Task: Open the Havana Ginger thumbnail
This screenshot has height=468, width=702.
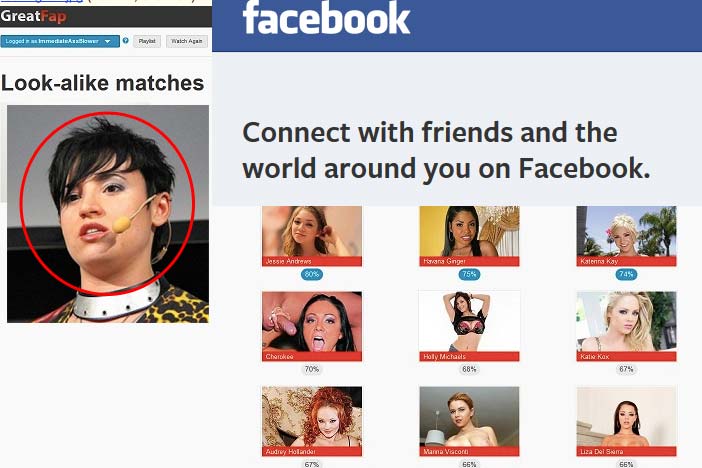Action: pos(469,236)
